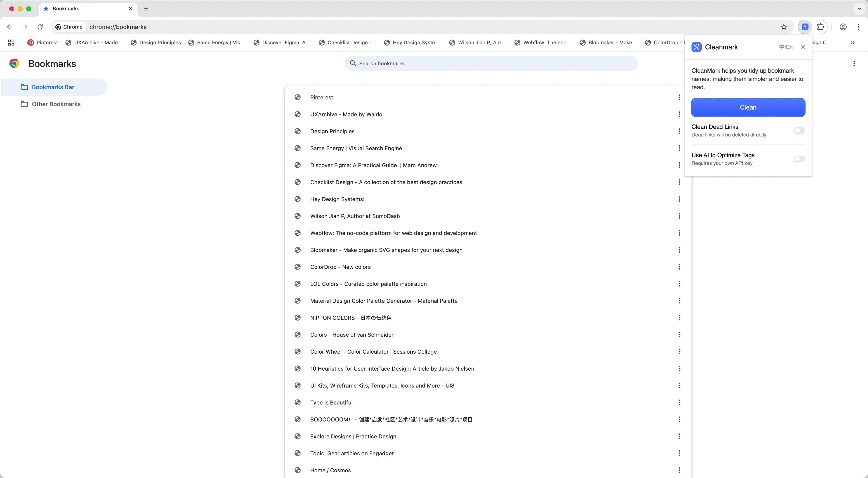Reload the page with refresh icon
Screen dimensions: 868x478
click(x=40, y=27)
